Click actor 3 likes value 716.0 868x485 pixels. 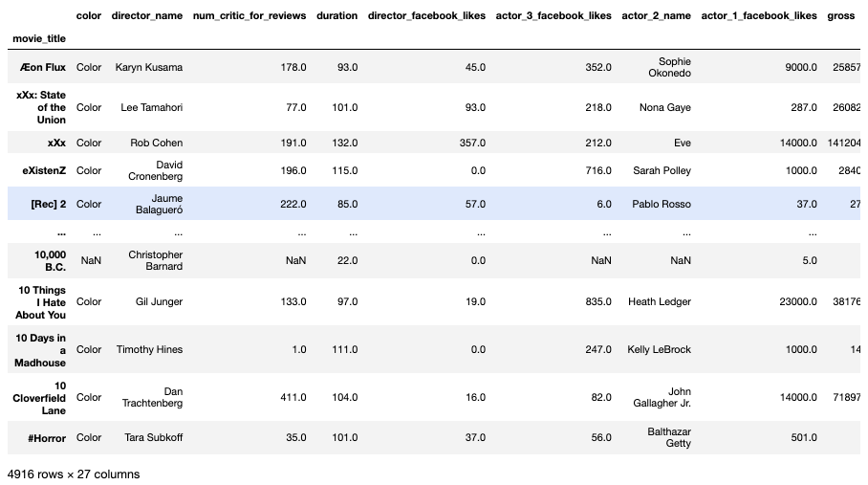click(598, 170)
